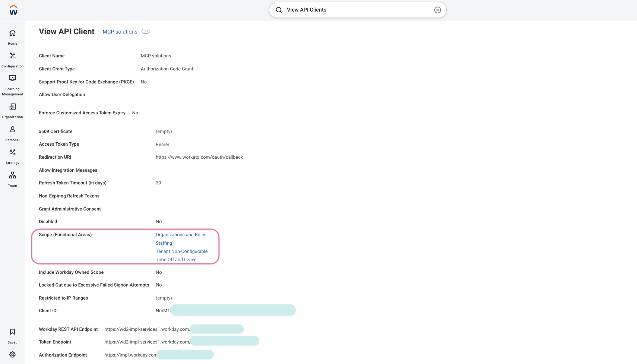Click the Workday logo icon
Screen dimensions: 637x364
13,10
